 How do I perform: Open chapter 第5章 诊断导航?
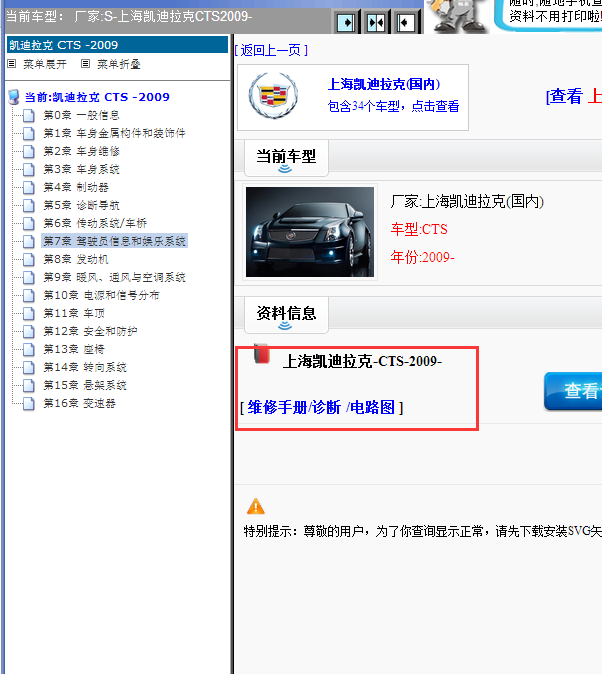click(81, 205)
